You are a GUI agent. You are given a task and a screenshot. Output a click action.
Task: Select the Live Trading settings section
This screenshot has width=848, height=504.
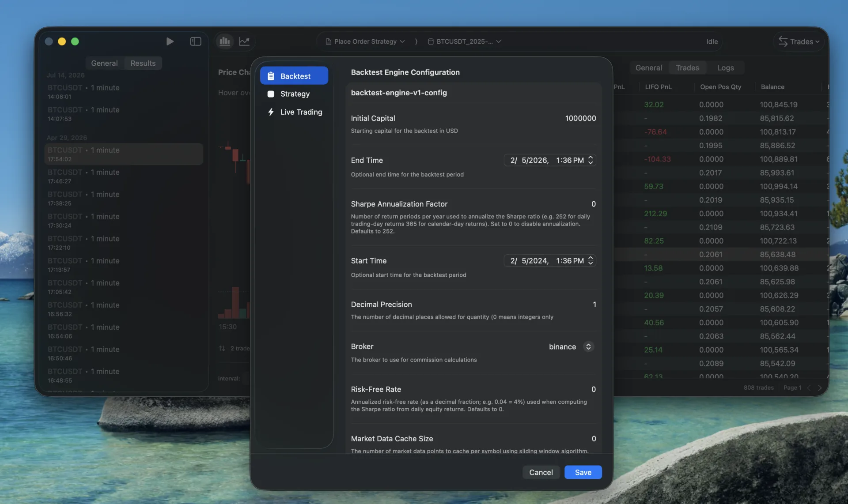[x=294, y=112]
